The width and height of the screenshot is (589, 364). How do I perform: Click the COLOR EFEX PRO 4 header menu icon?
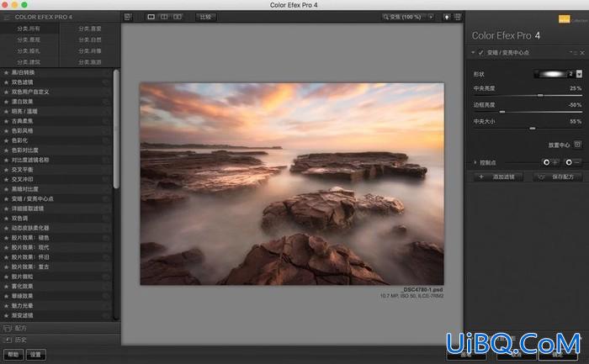7,18
